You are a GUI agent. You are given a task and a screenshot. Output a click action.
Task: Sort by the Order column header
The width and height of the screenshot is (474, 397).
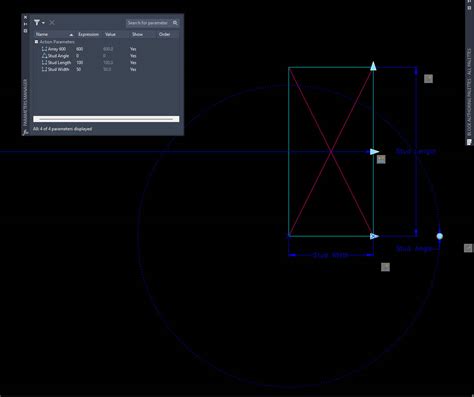(164, 34)
